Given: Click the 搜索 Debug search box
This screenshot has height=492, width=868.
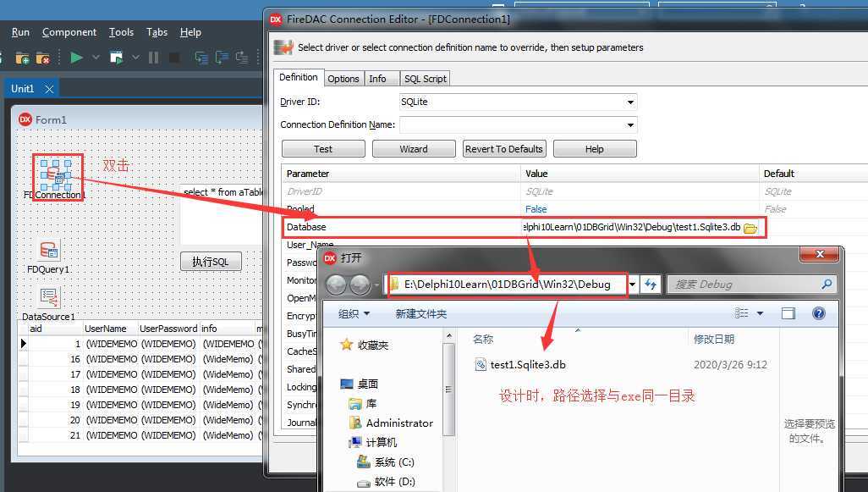Looking at the screenshot, I should (x=751, y=285).
